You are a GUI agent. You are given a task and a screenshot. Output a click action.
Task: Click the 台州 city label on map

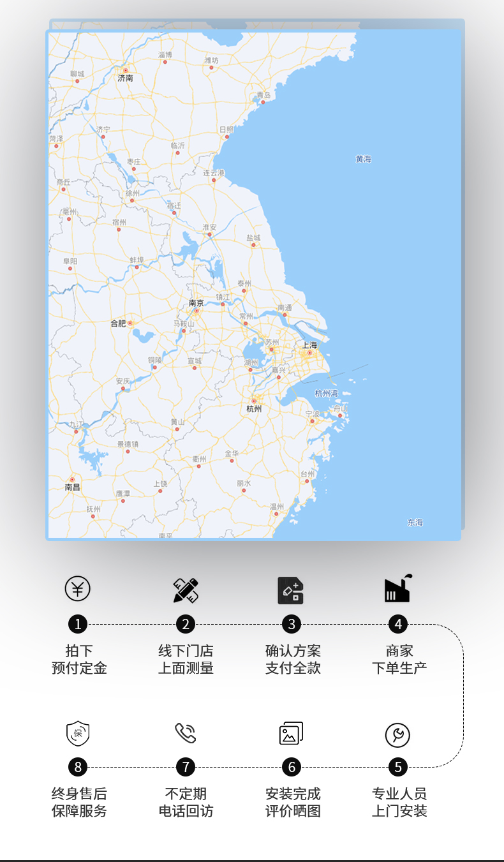click(x=308, y=474)
